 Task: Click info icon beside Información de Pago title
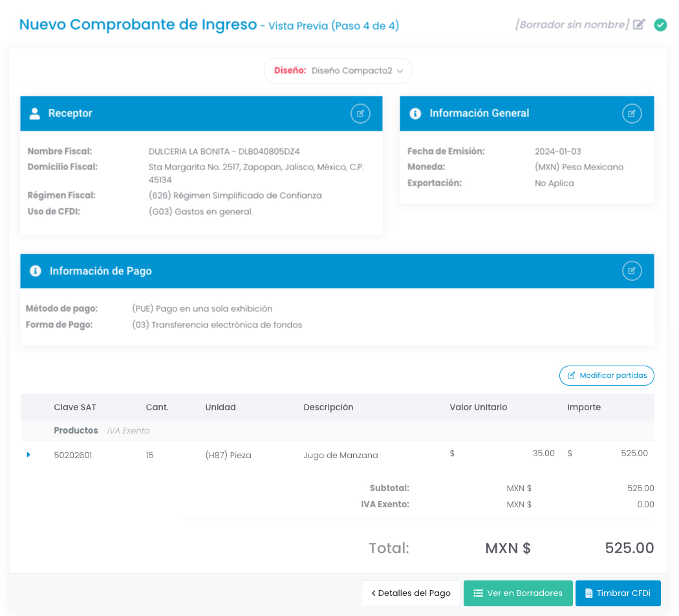click(36, 271)
